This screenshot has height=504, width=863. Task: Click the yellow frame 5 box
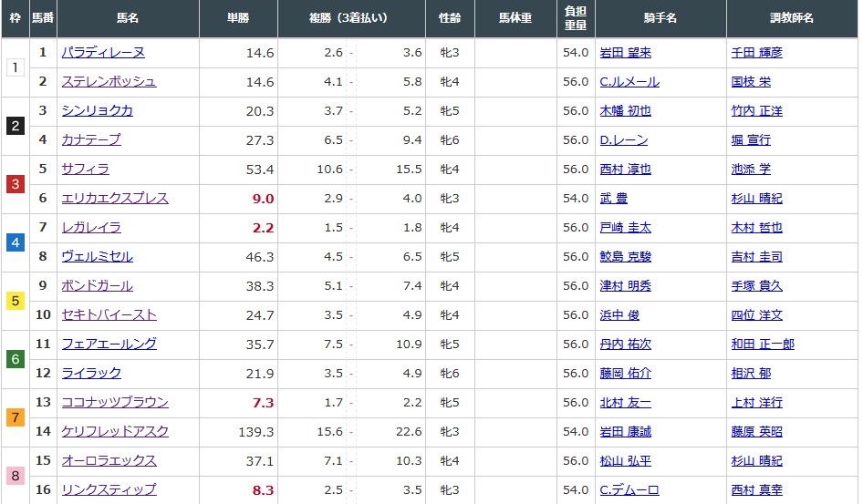click(x=15, y=301)
